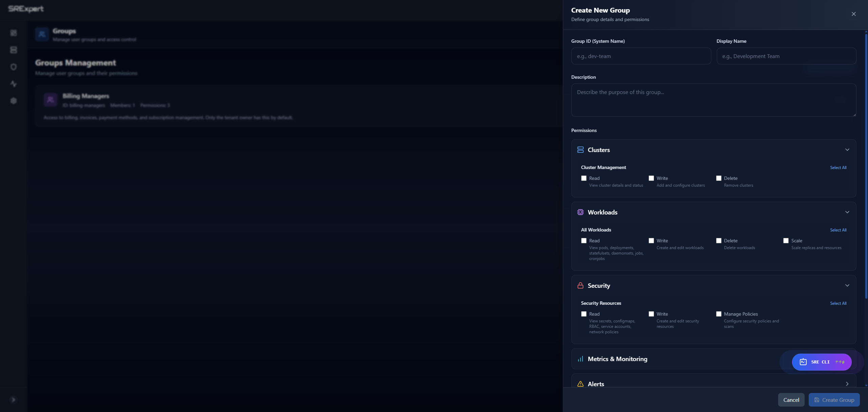Image resolution: width=868 pixels, height=412 pixels.
Task: Expand the sidebar with bottom arrow
Action: point(14,400)
